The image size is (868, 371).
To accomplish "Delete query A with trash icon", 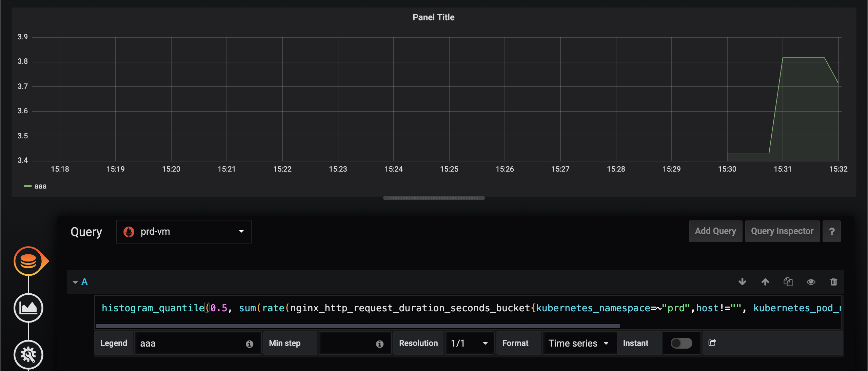I will click(834, 282).
